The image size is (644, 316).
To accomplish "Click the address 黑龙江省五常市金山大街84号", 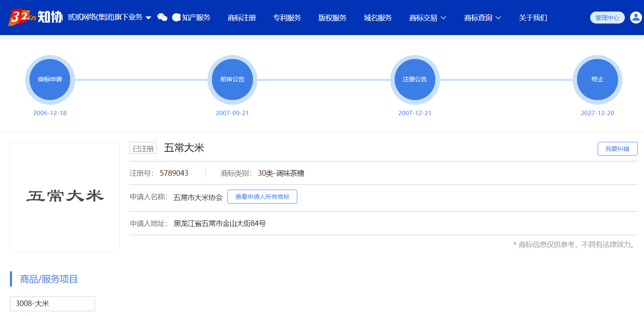I will click(219, 223).
